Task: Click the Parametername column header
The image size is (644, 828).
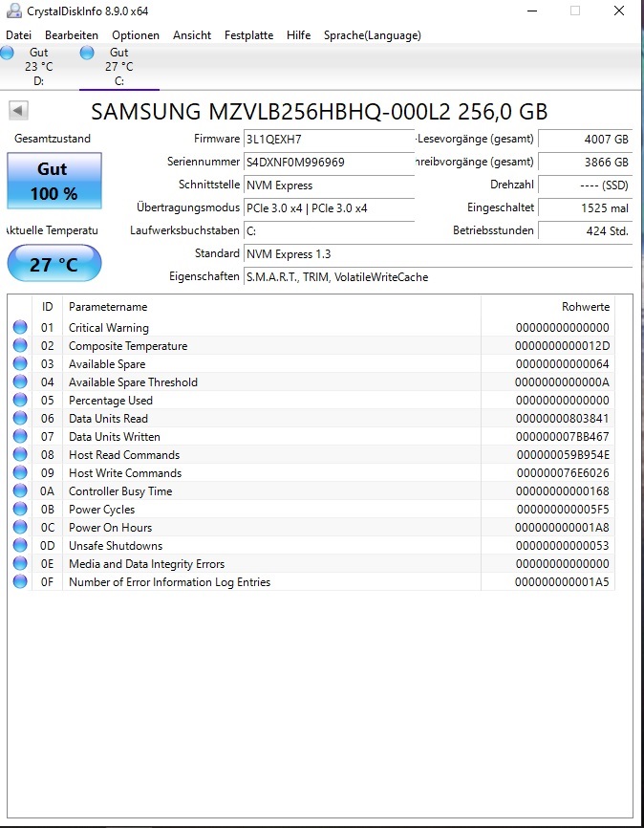Action: click(272, 307)
